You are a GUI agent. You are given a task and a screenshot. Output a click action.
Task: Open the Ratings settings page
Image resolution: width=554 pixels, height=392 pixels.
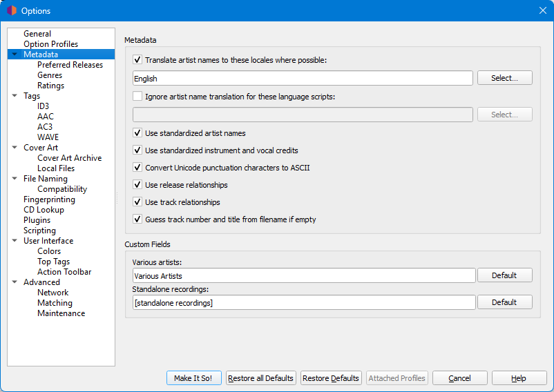(x=51, y=86)
